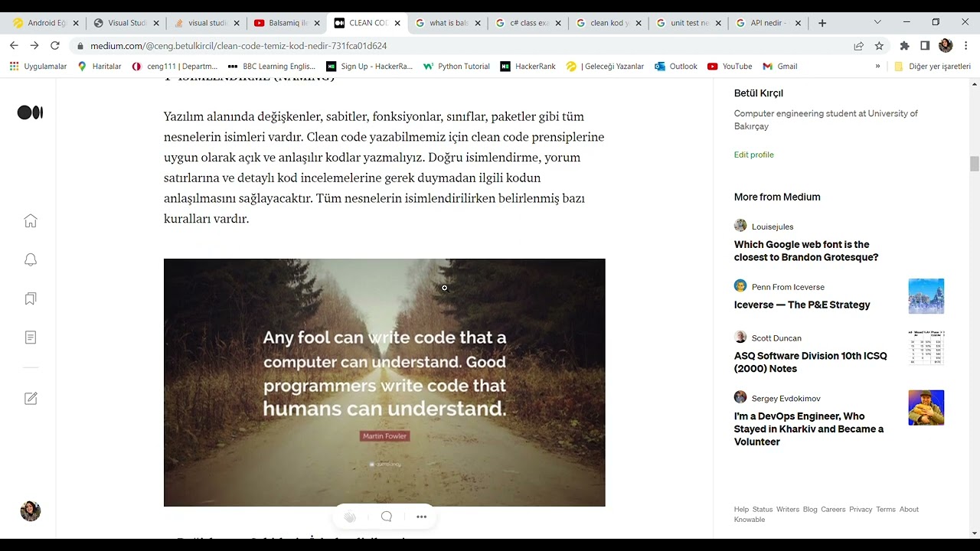Open ASQ Software Division Notes article
Screen dimensions: 980x551
(x=810, y=362)
